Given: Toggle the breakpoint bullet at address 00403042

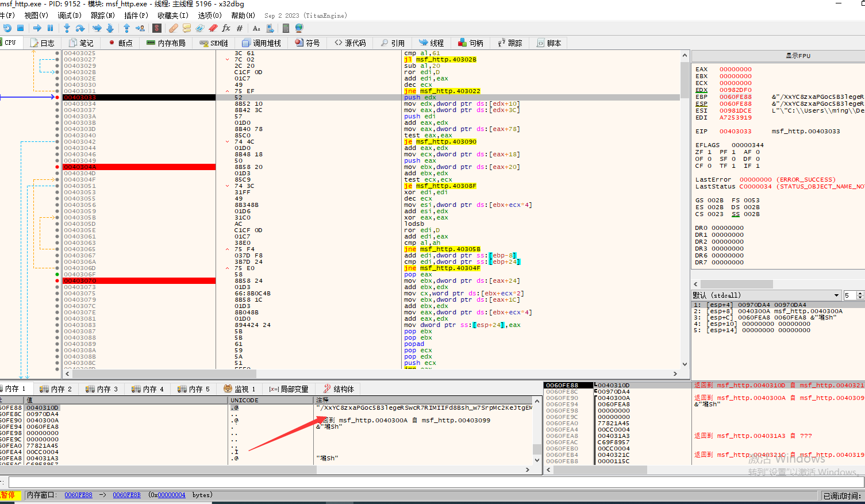Looking at the screenshot, I should (57, 142).
